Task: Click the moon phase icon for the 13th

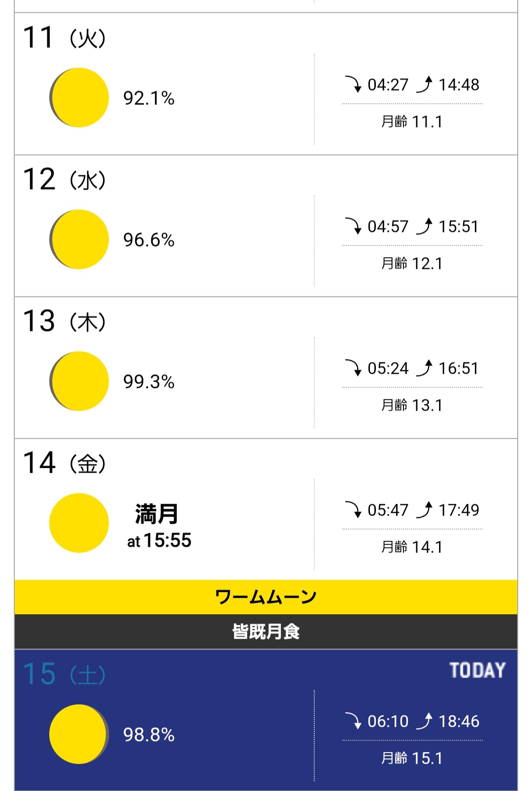Action: pyautogui.click(x=79, y=381)
